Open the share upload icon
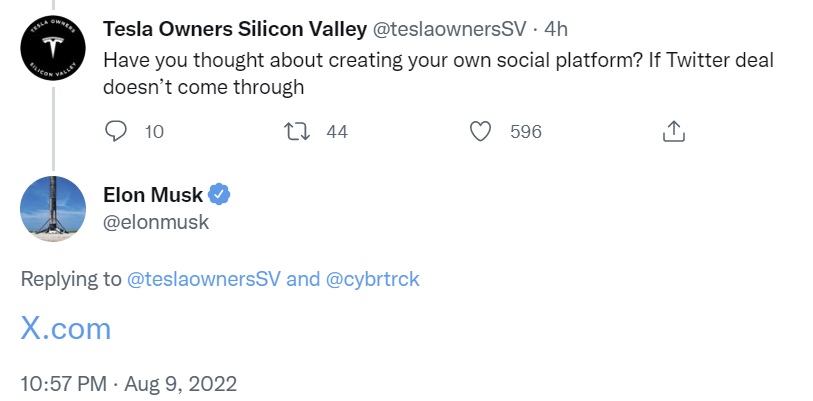The image size is (813, 401). click(x=673, y=131)
